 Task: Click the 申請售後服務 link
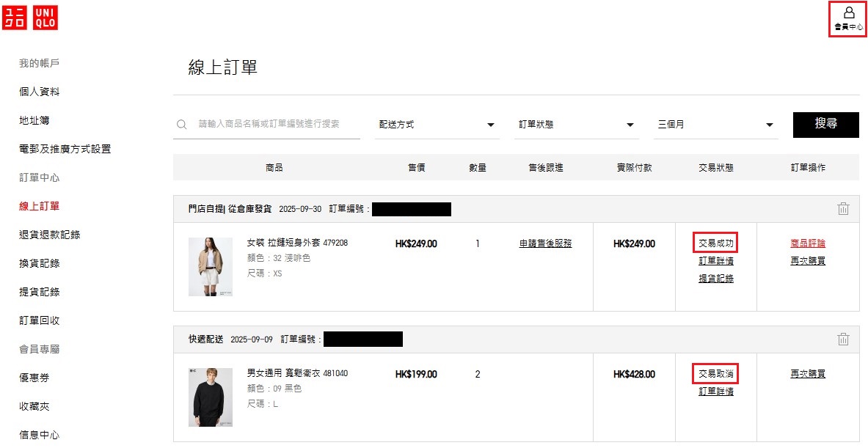pos(545,243)
